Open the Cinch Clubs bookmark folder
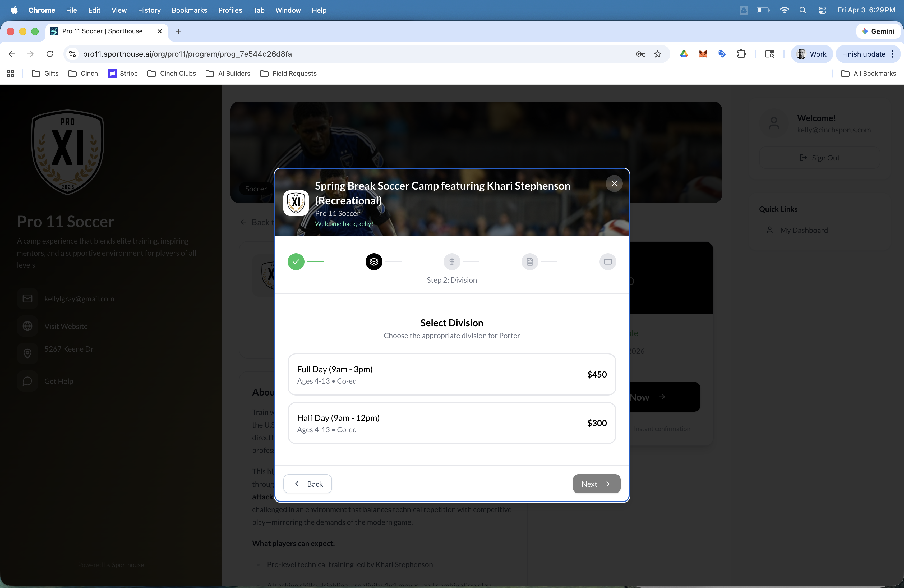Image resolution: width=904 pixels, height=588 pixels. click(172, 73)
